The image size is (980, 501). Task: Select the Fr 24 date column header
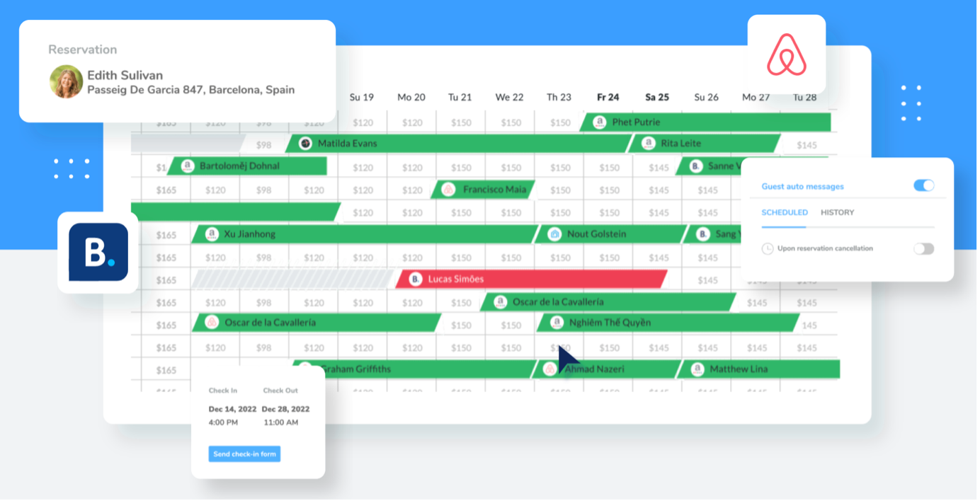point(608,97)
